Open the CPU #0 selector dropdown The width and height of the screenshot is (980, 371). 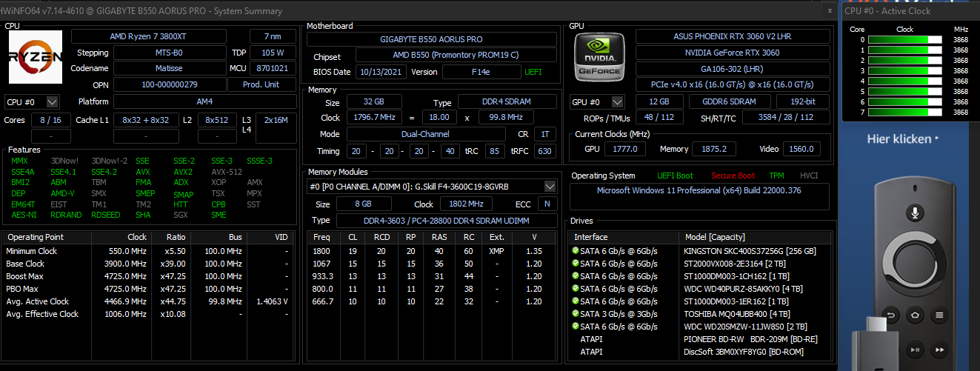point(53,101)
